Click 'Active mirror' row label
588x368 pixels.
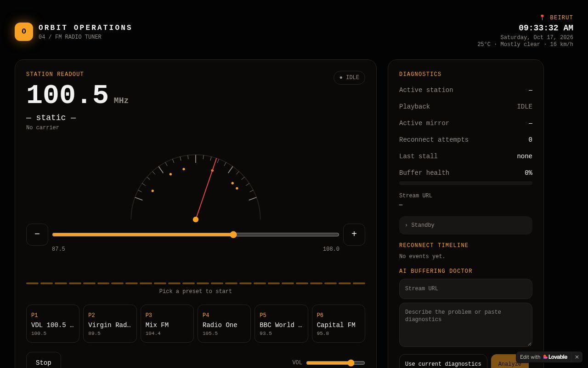424,123
